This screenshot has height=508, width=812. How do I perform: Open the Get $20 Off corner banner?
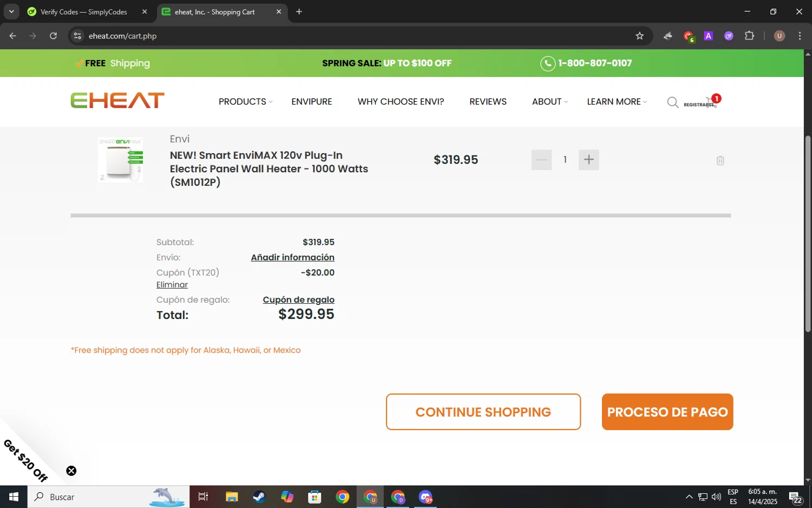(25, 460)
